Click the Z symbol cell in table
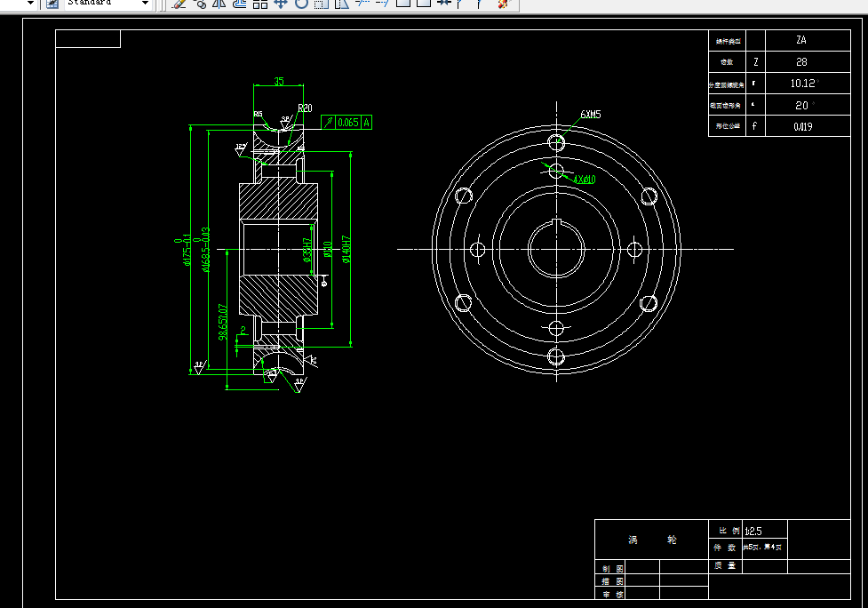The height and width of the screenshot is (608, 868). click(x=756, y=62)
